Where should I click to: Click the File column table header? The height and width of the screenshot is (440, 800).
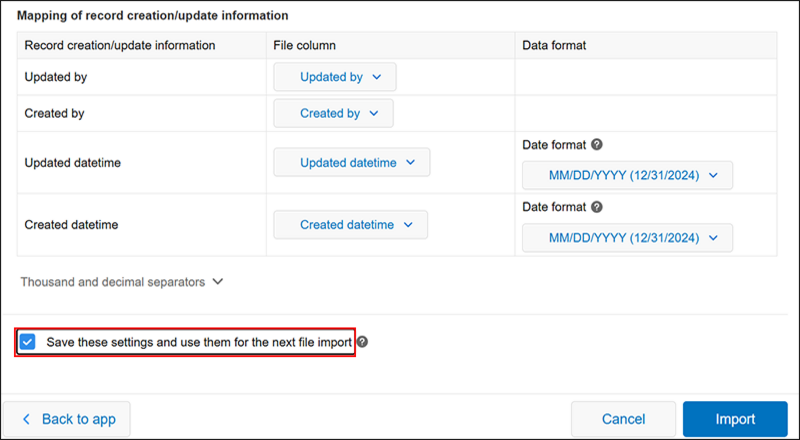[304, 45]
